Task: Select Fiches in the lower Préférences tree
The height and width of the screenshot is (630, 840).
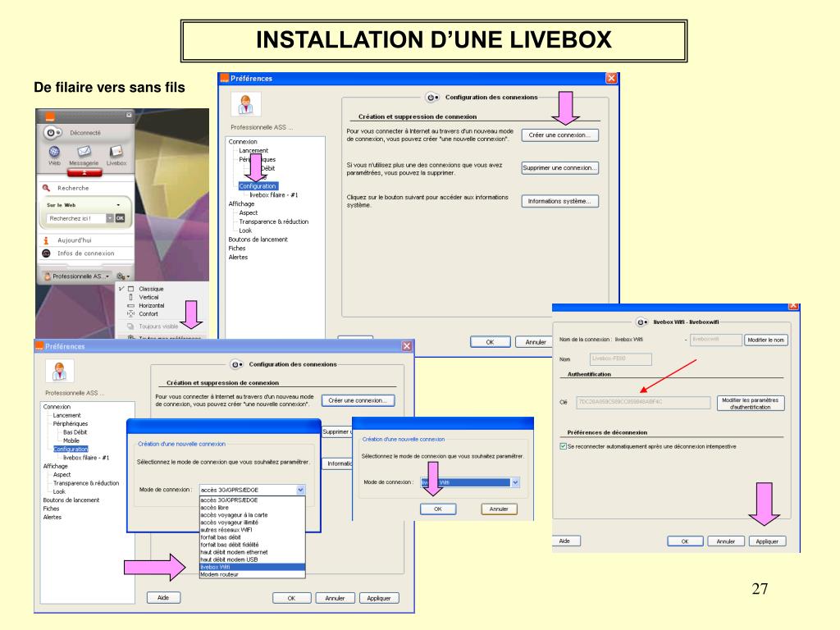Action: click(51, 509)
